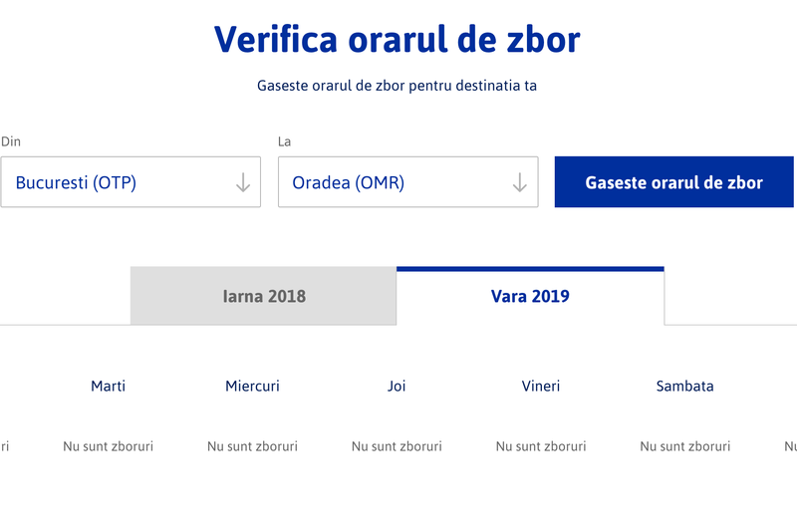The image size is (797, 532).
Task: Click "Nu sunt zboruri" under Vineri
Action: point(541,446)
